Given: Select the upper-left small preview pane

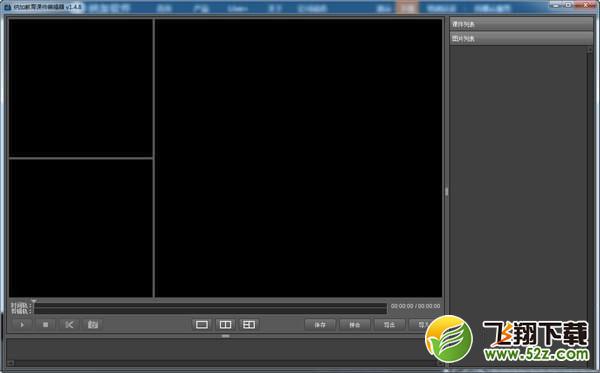Looking at the screenshot, I should click(x=81, y=88).
